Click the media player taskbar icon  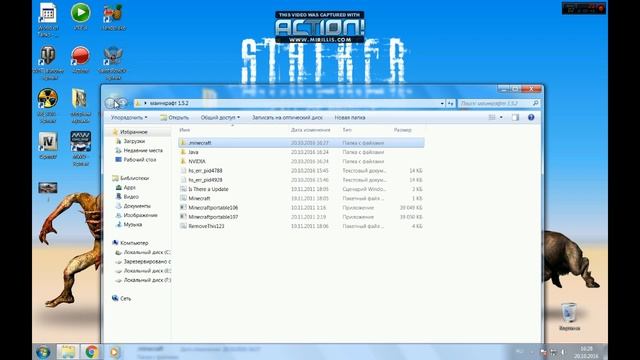tap(115, 352)
